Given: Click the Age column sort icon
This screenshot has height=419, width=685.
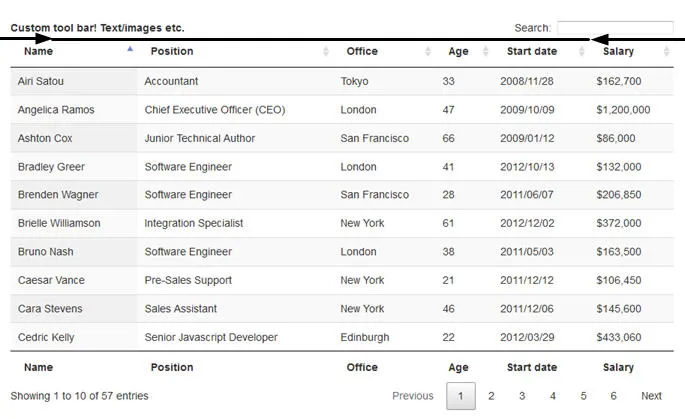Looking at the screenshot, I should 486,51.
